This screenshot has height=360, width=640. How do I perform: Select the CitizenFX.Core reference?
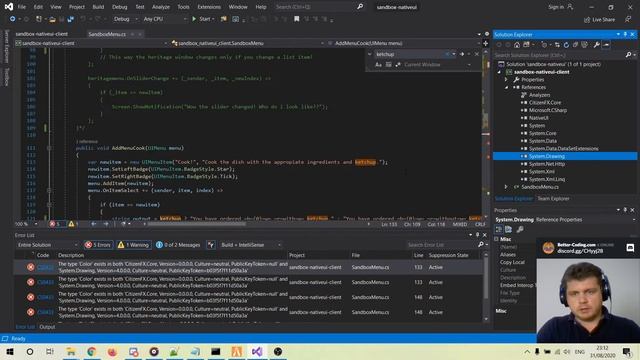click(545, 102)
